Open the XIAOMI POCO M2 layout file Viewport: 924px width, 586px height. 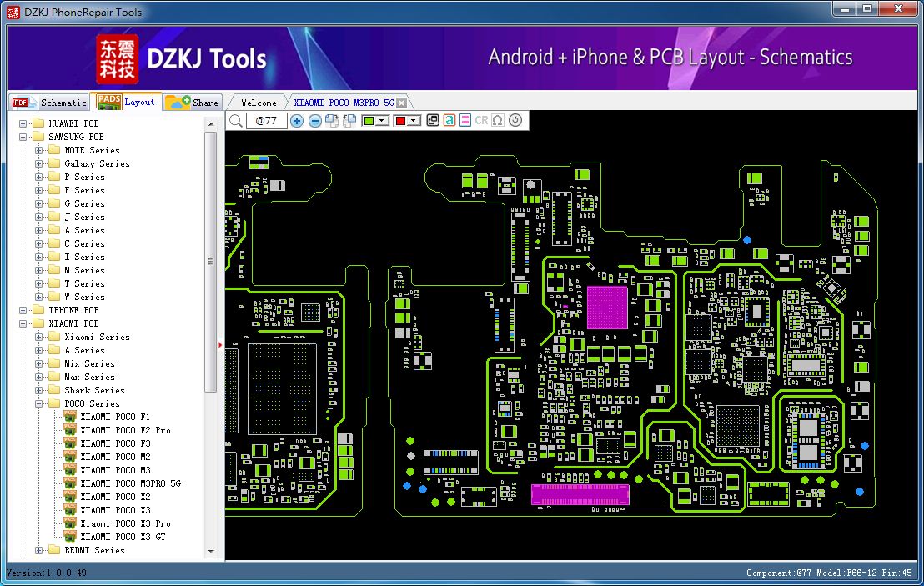tap(115, 457)
